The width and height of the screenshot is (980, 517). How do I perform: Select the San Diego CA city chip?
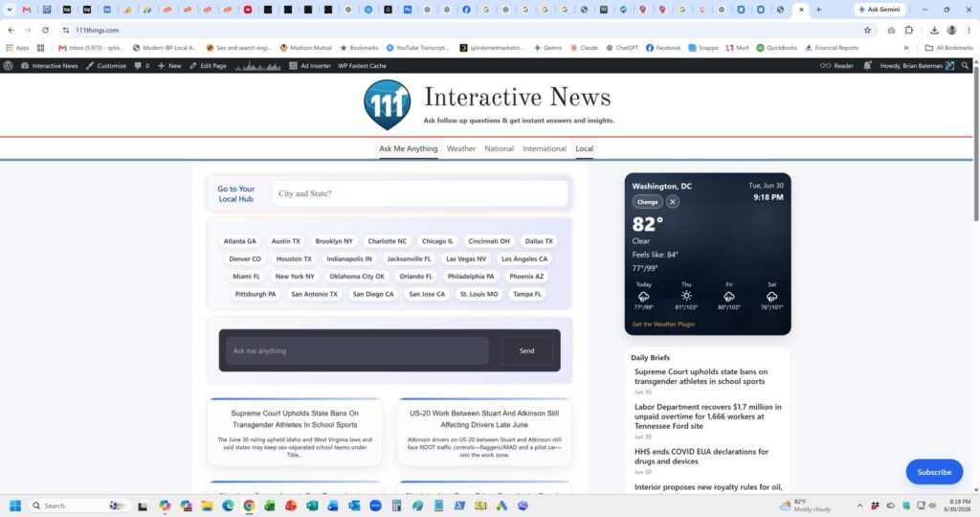373,294
